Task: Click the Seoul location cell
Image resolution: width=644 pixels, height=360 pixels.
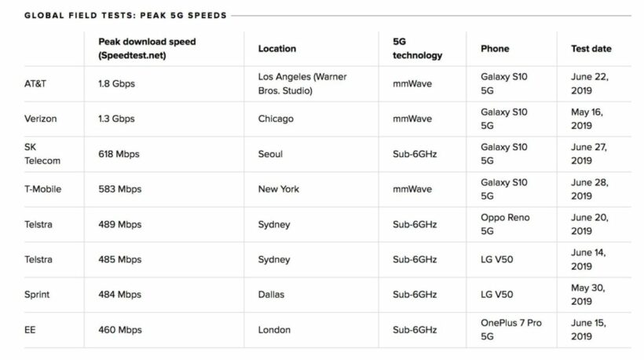Action: (270, 154)
